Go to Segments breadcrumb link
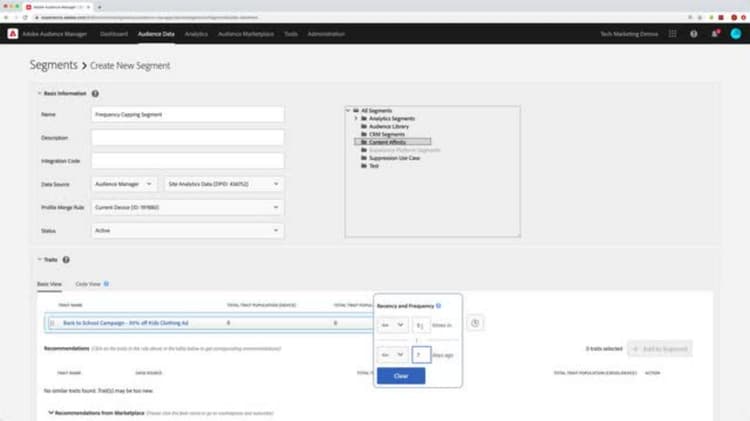Image resolution: width=750 pixels, height=421 pixels. (54, 65)
